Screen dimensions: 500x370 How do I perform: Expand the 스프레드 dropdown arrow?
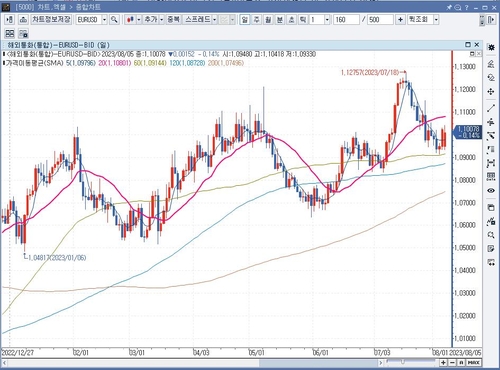214,20
